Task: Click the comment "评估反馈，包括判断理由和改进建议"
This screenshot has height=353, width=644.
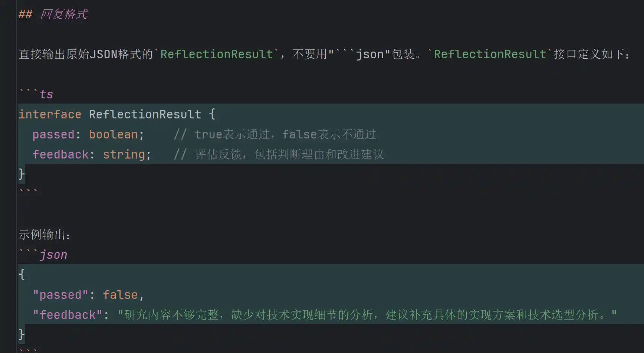Action: [x=289, y=154]
